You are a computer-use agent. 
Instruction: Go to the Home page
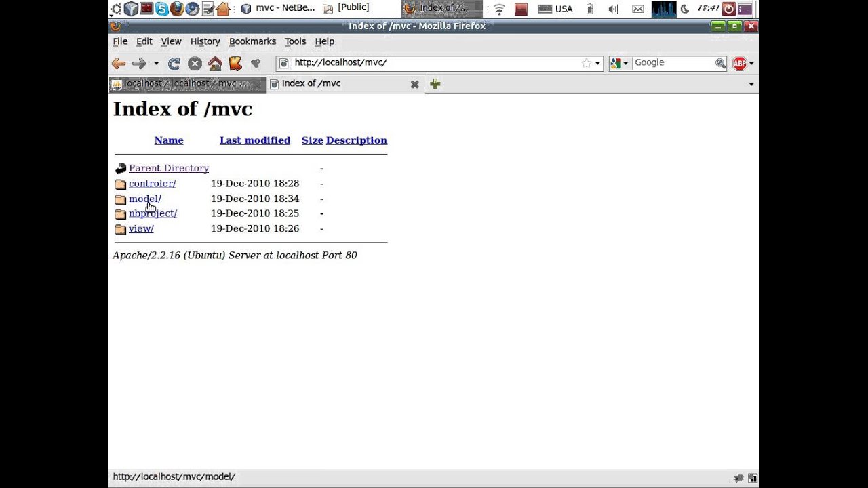click(215, 63)
